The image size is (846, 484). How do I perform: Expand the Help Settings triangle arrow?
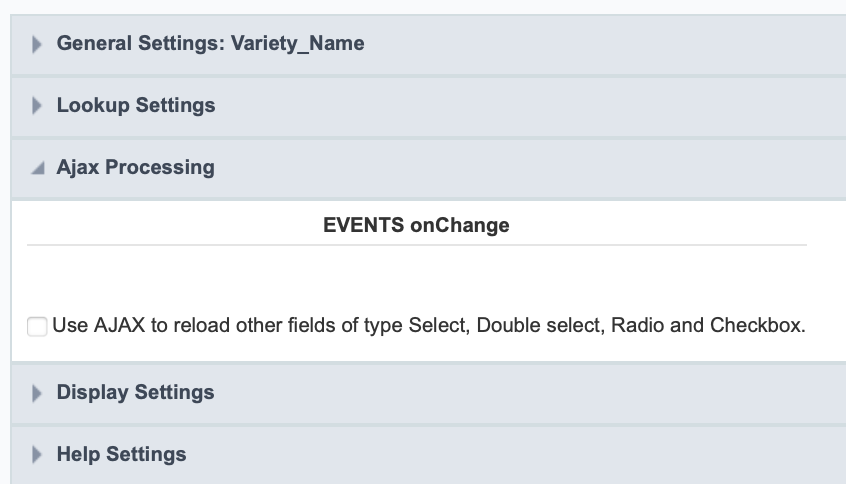[x=38, y=455]
